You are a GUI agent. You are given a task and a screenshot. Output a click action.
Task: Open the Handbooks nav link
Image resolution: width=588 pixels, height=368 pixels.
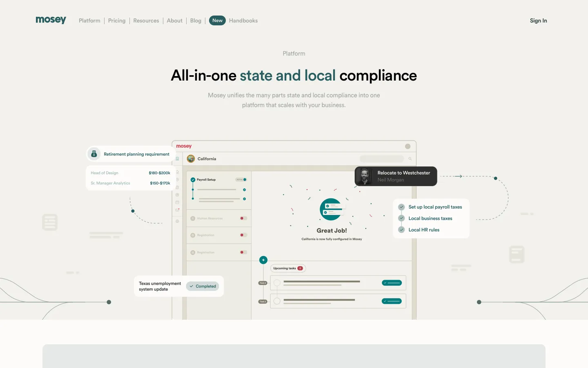pyautogui.click(x=243, y=20)
